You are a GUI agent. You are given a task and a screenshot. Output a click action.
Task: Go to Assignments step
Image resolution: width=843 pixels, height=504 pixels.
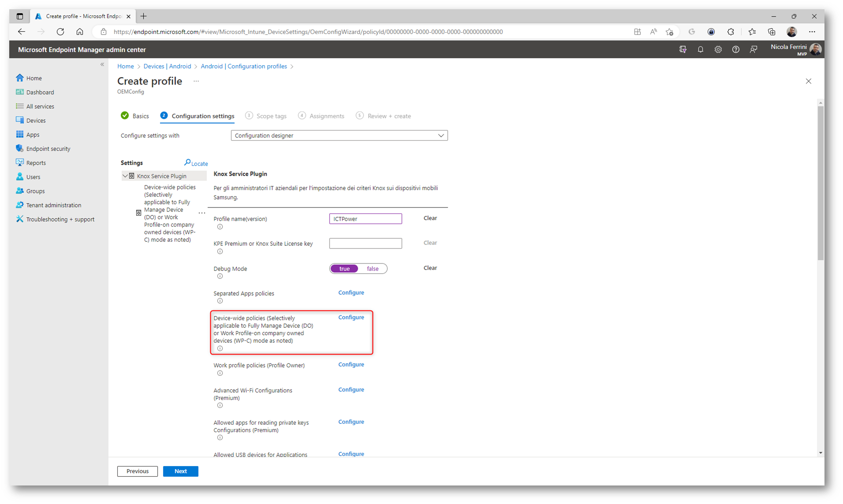pos(321,116)
